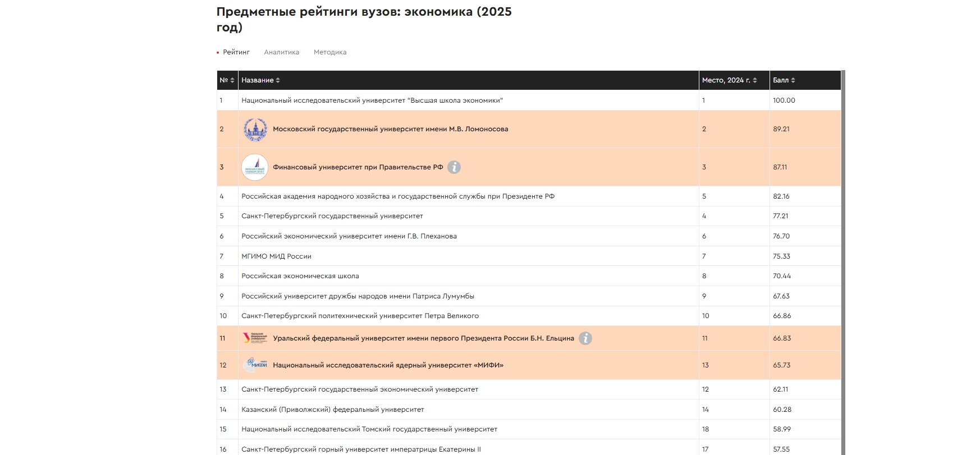Switch to the Аналитика tab
This screenshot has height=455, width=980.
click(x=281, y=52)
